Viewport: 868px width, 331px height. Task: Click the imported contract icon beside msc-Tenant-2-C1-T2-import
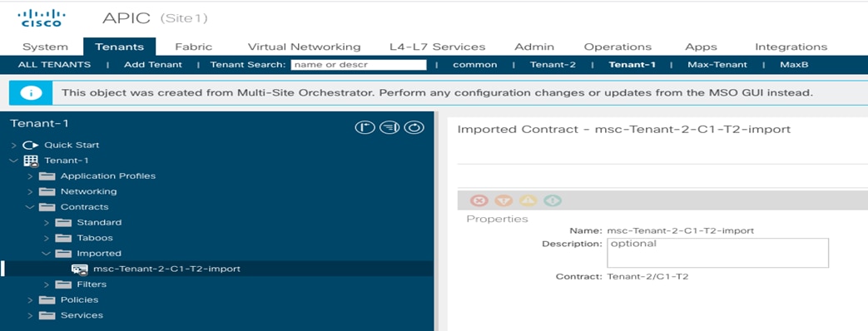(x=80, y=269)
